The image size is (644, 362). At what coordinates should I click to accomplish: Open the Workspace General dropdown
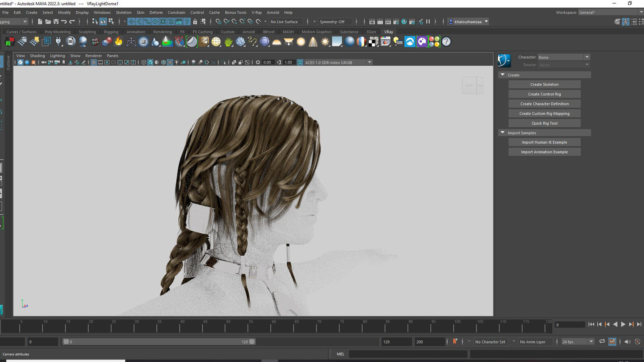(611, 12)
